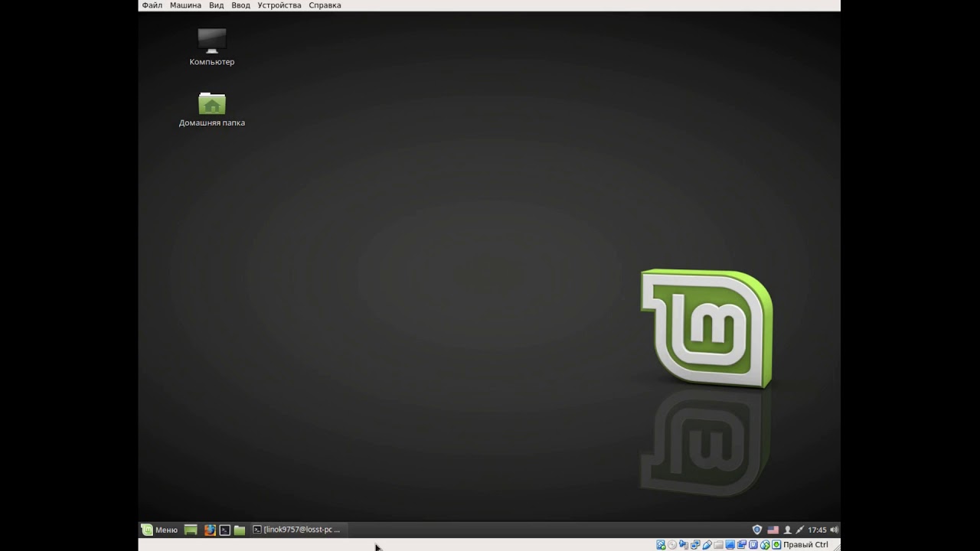Click the VirtualBox optical disc icon
The image size is (980, 551).
tap(672, 545)
